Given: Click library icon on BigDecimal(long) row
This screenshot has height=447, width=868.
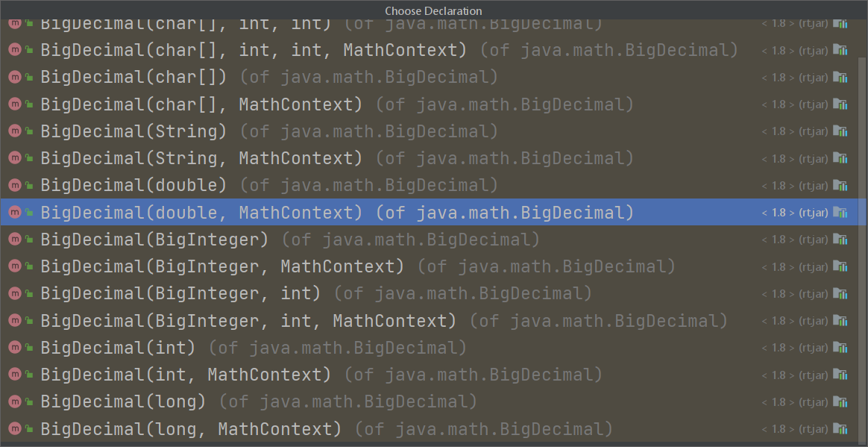Looking at the screenshot, I should 841,402.
